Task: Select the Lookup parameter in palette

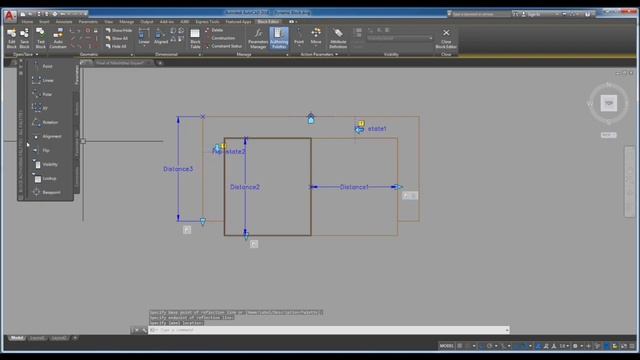Action: pos(44,178)
